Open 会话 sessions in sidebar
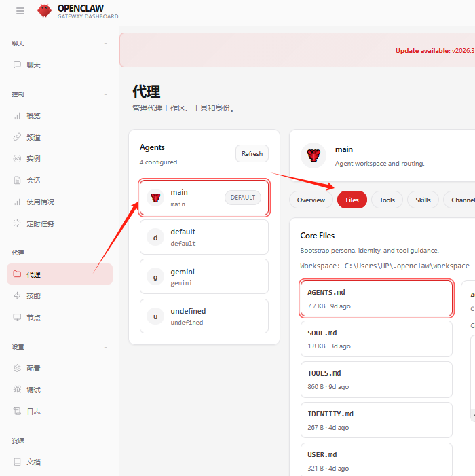This screenshot has height=476, width=475. tap(33, 180)
